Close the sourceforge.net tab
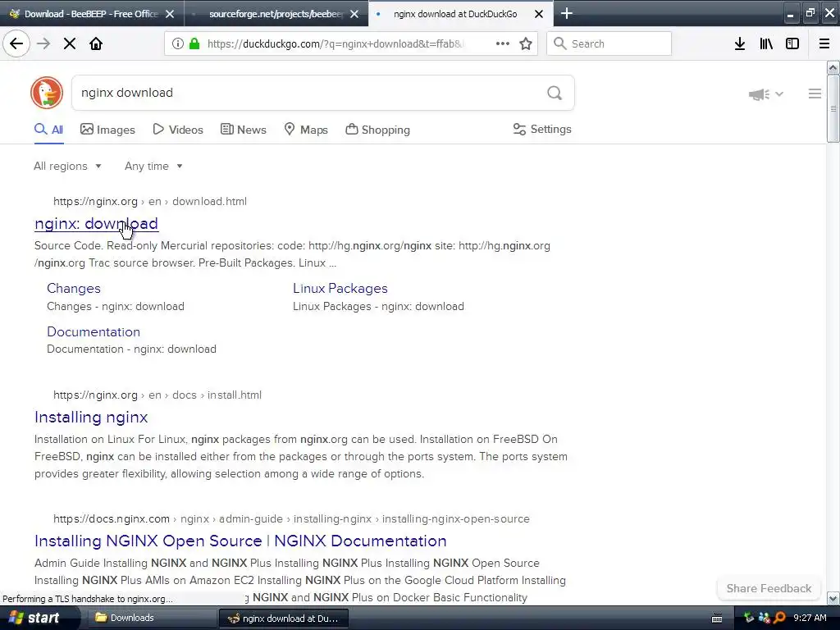 pos(354,14)
